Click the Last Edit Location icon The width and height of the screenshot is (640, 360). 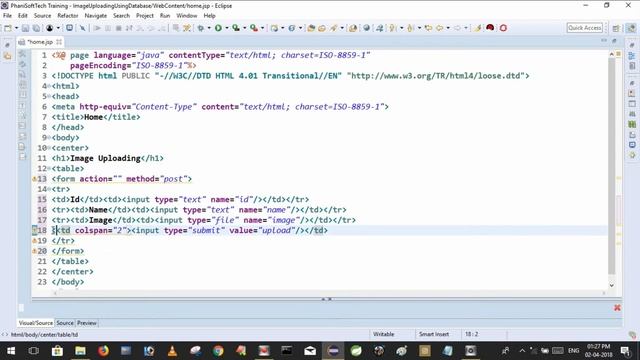pos(428,28)
